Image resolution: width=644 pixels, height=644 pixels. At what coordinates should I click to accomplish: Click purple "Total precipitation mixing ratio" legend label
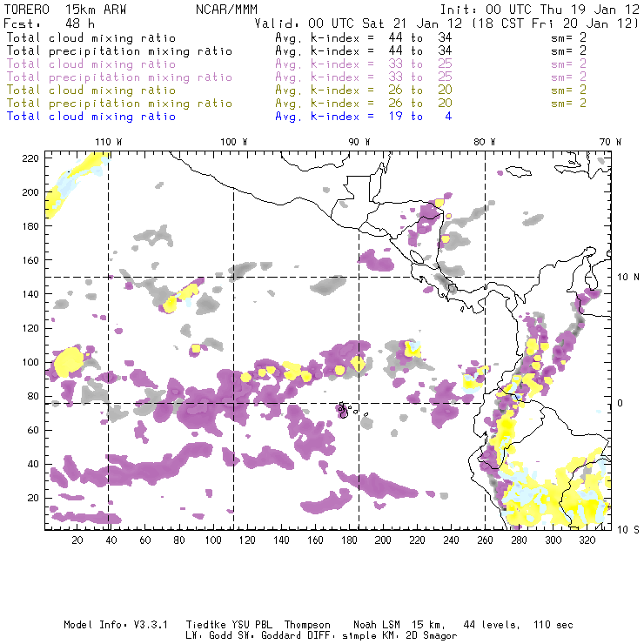119,77
